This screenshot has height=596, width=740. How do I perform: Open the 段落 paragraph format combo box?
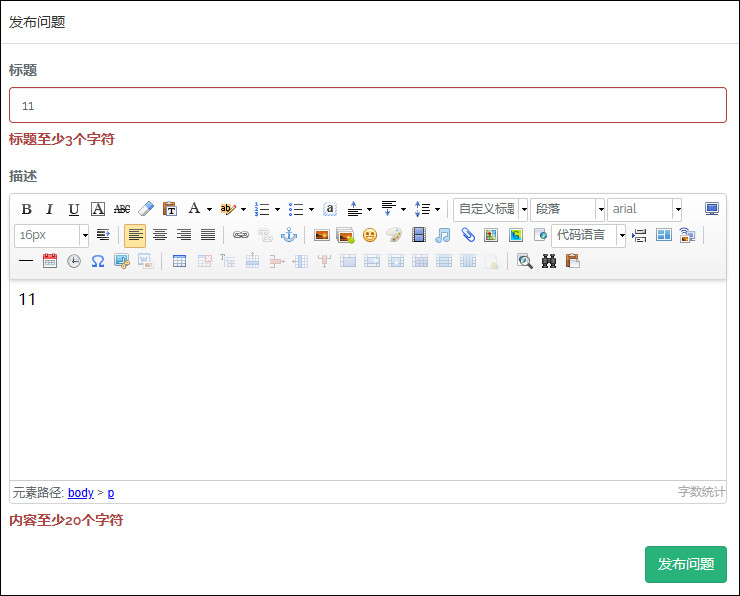pos(567,209)
